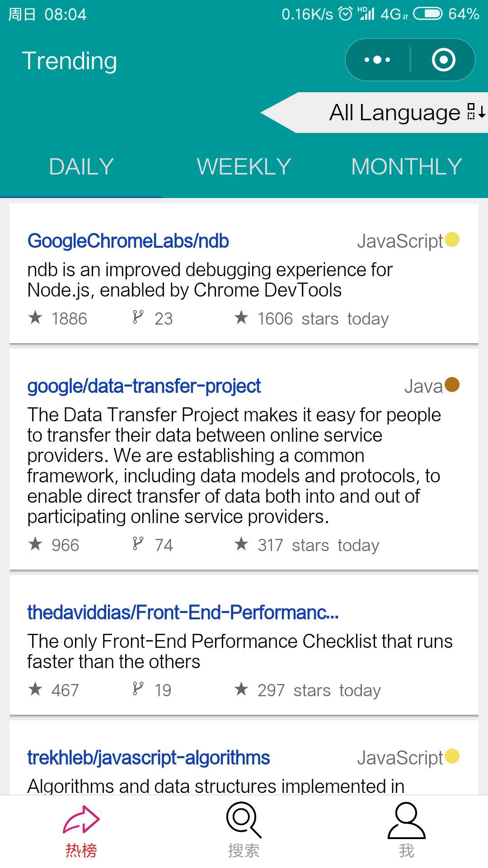Tap the sort arrow icon beside All Language
This screenshot has width=488, height=868.
(x=477, y=112)
